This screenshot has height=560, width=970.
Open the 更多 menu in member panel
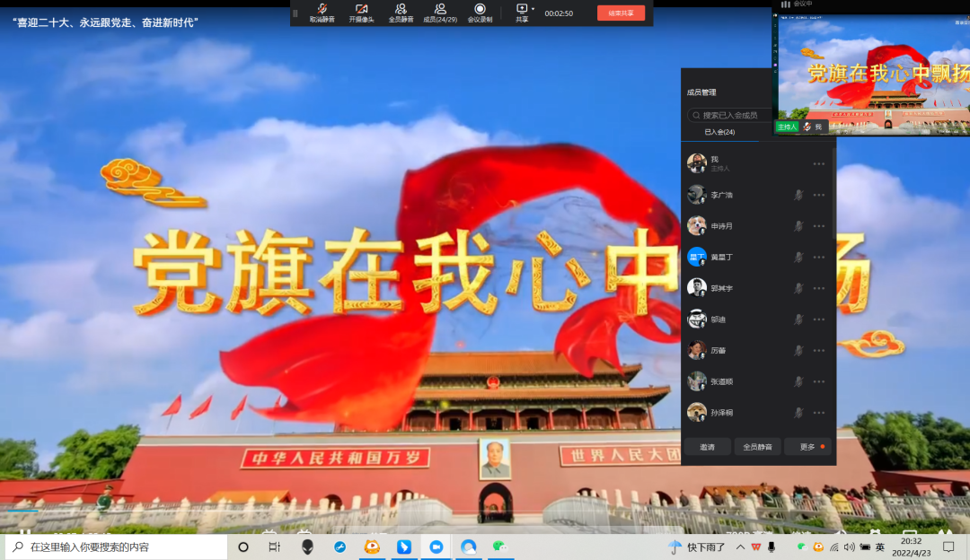coord(807,447)
